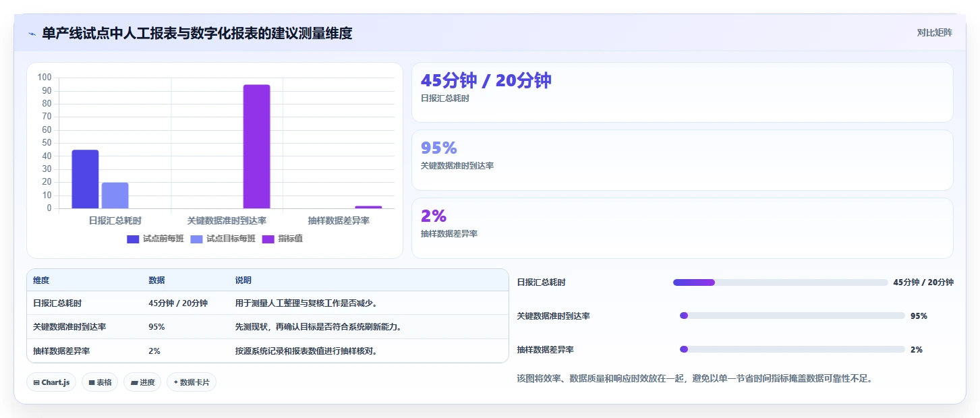Image resolution: width=980 pixels, height=418 pixels.
Task: Click the small 抽样数据差异率 bar
Action: 368,207
